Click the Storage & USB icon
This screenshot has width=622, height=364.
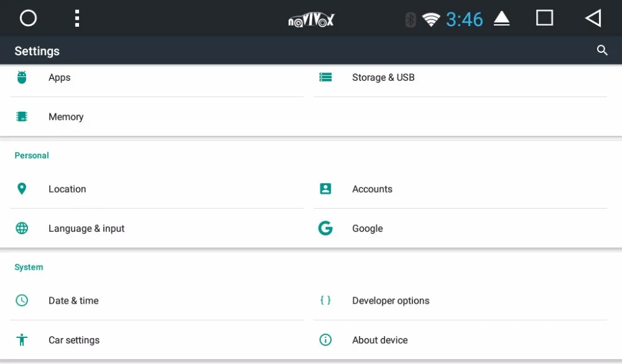325,77
